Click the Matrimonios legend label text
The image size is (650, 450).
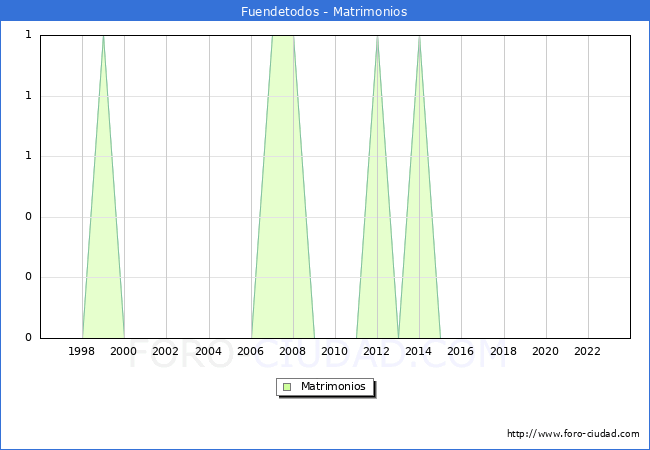[x=334, y=387]
